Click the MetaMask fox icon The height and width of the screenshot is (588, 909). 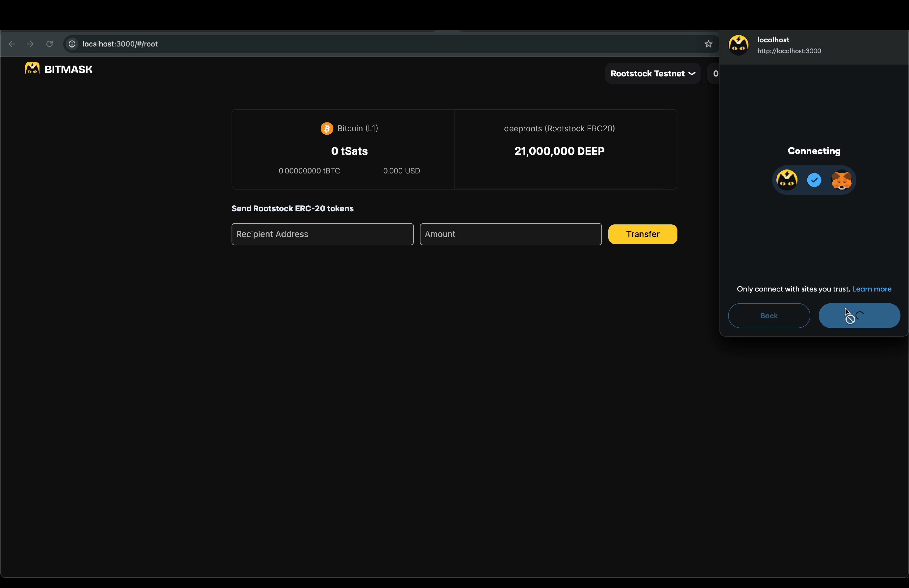[842, 180]
